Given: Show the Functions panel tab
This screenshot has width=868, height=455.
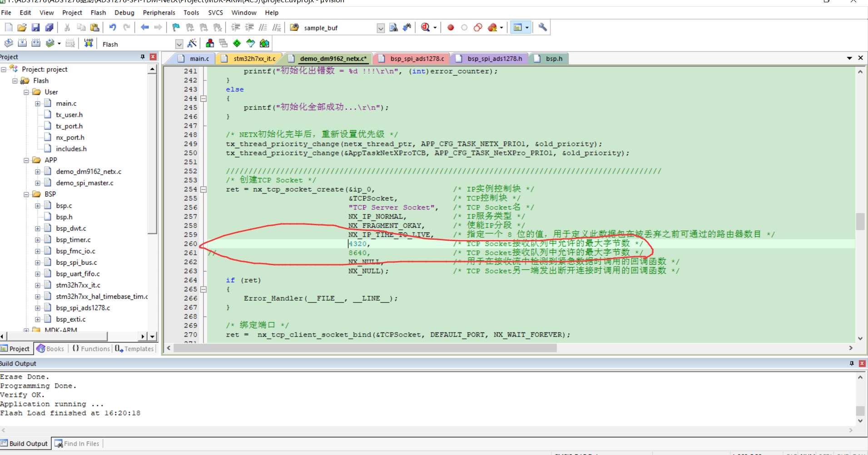Looking at the screenshot, I should coord(90,349).
